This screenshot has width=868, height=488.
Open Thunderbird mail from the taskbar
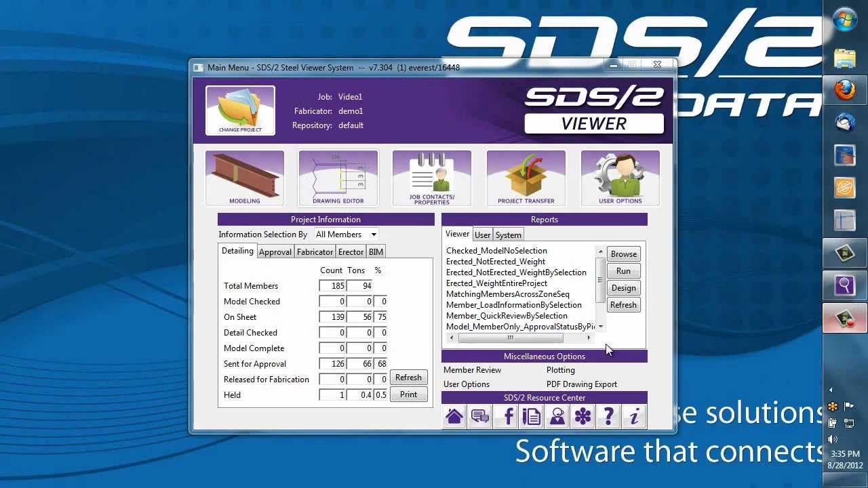[x=845, y=123]
